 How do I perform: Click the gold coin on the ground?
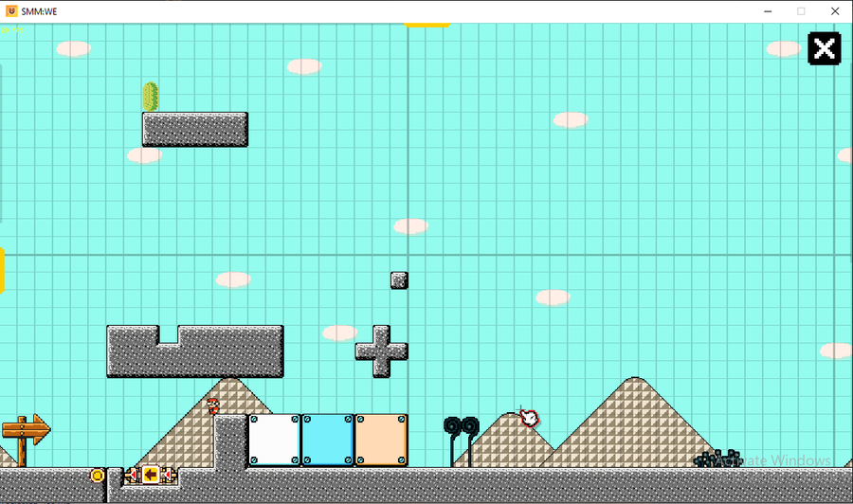98,476
